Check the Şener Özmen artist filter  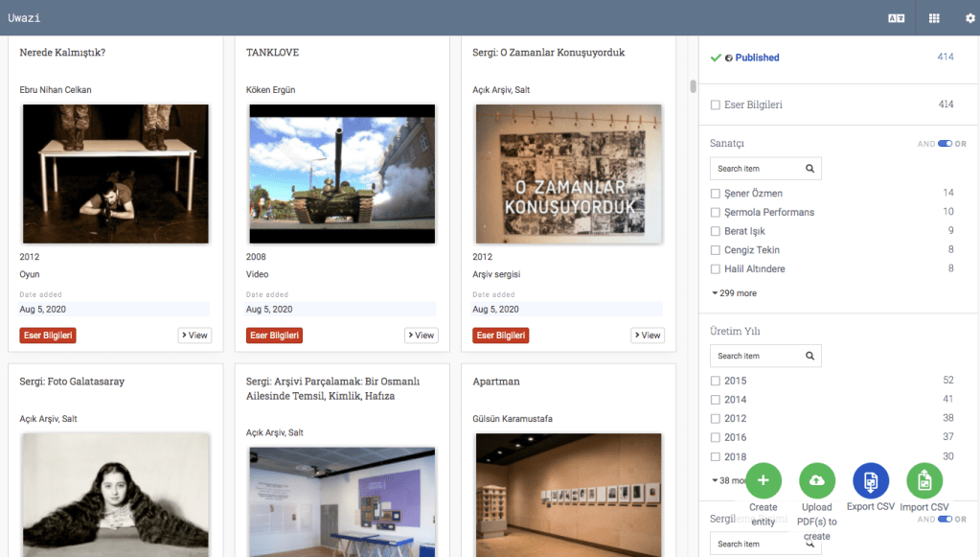pos(716,194)
